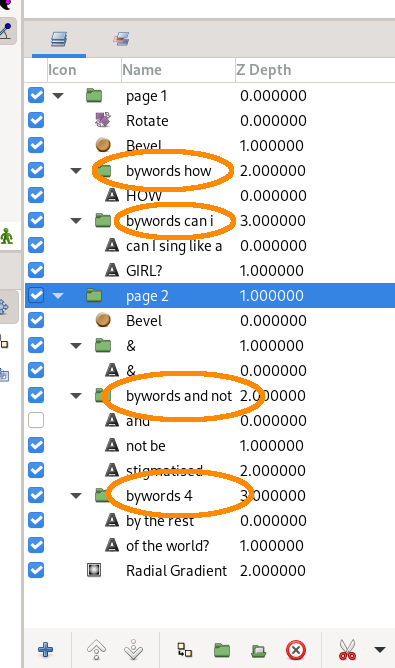Screen dimensions: 395x668
Task: Group layers using the closed green folder icon
Action: (222, 650)
